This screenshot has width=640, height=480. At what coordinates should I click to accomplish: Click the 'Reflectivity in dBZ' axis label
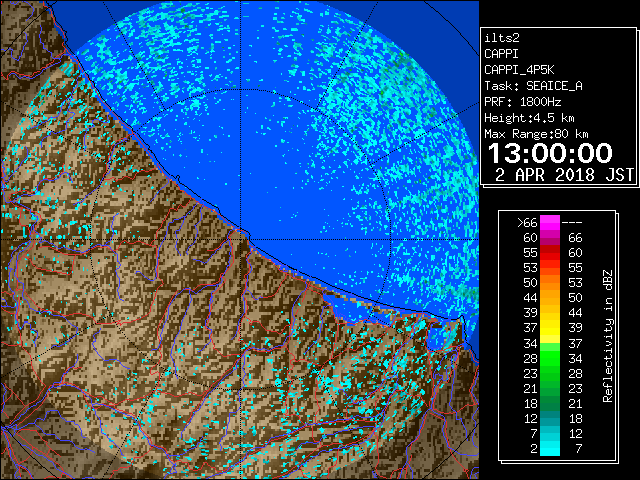tap(608, 336)
